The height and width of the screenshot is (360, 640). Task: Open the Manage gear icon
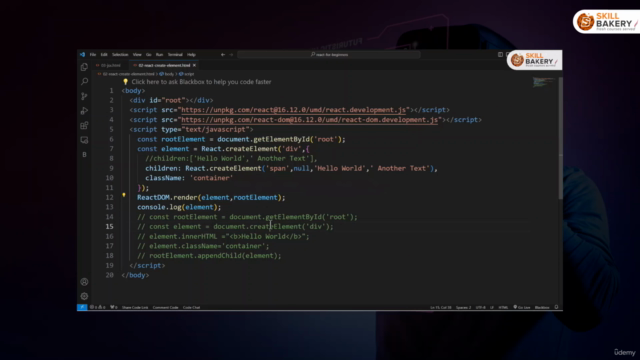click(84, 296)
